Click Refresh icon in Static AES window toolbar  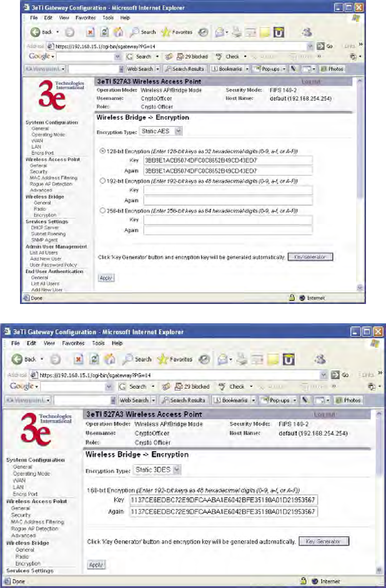tap(105, 32)
